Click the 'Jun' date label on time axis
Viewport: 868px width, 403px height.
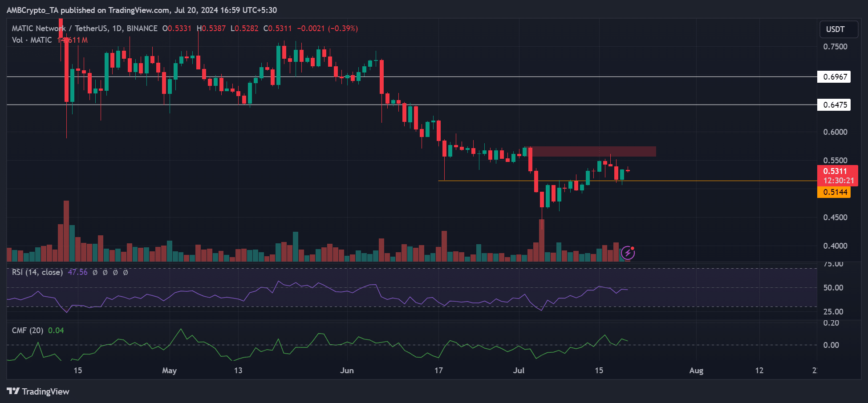tap(347, 371)
